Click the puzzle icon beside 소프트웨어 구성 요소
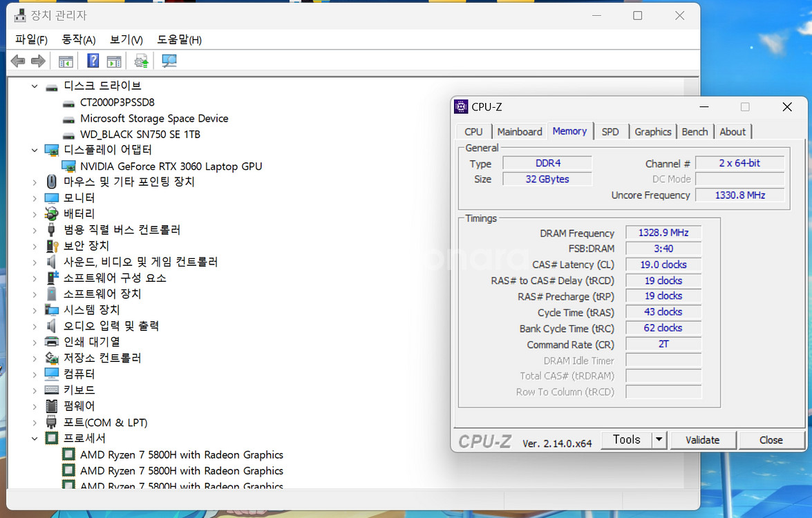This screenshot has width=812, height=518. 52,278
